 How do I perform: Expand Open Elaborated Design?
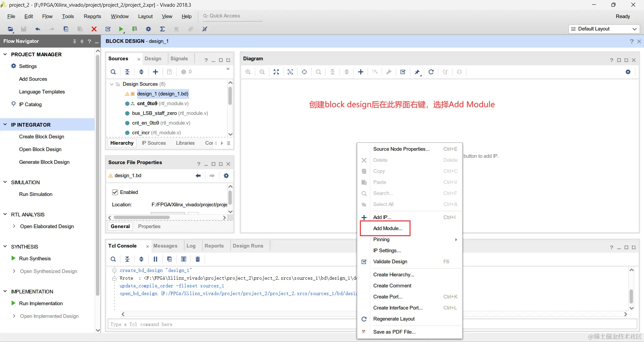(14, 226)
